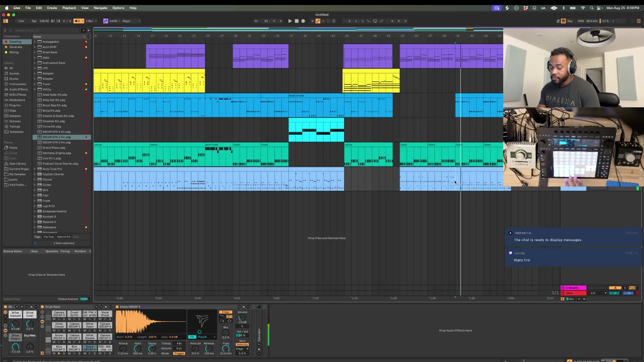
Task: Click Add Folder in Places
Action: click(18, 185)
